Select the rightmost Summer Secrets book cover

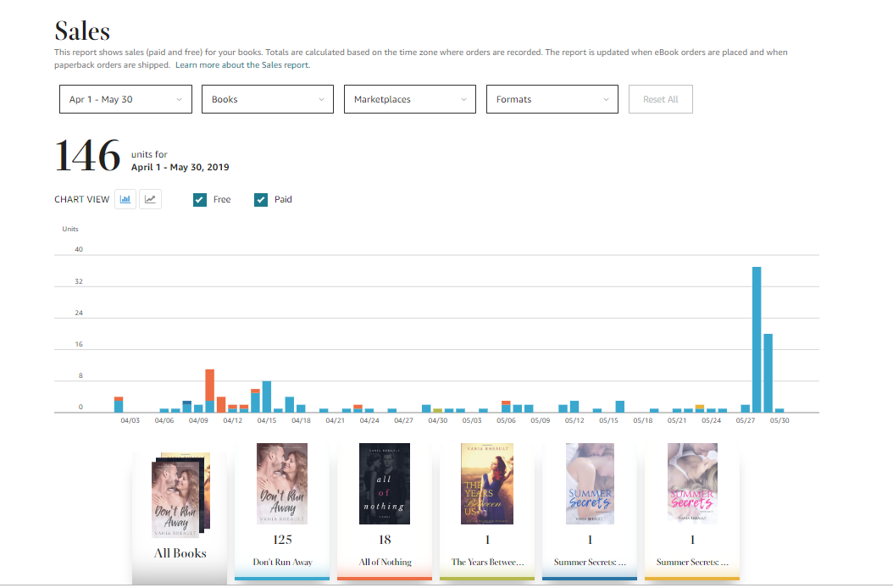[691, 484]
